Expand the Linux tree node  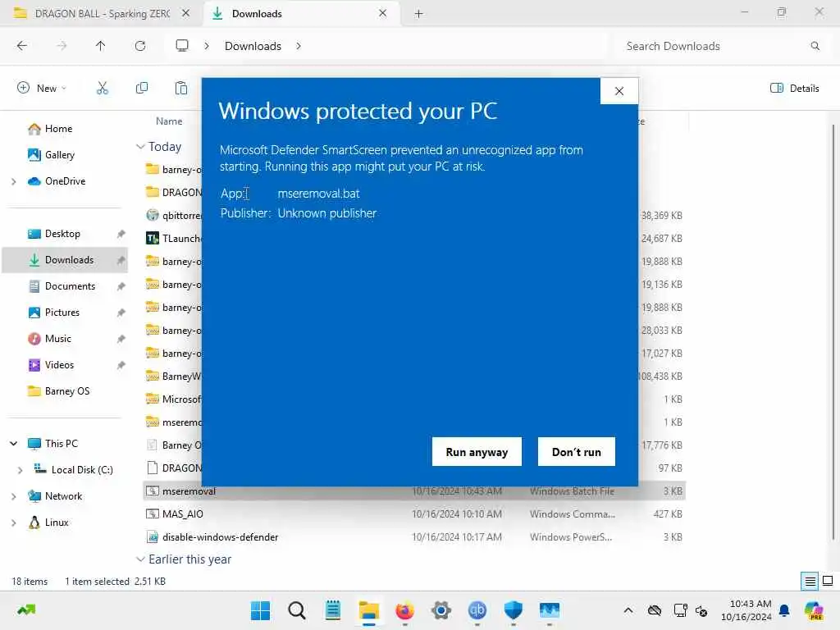point(14,523)
